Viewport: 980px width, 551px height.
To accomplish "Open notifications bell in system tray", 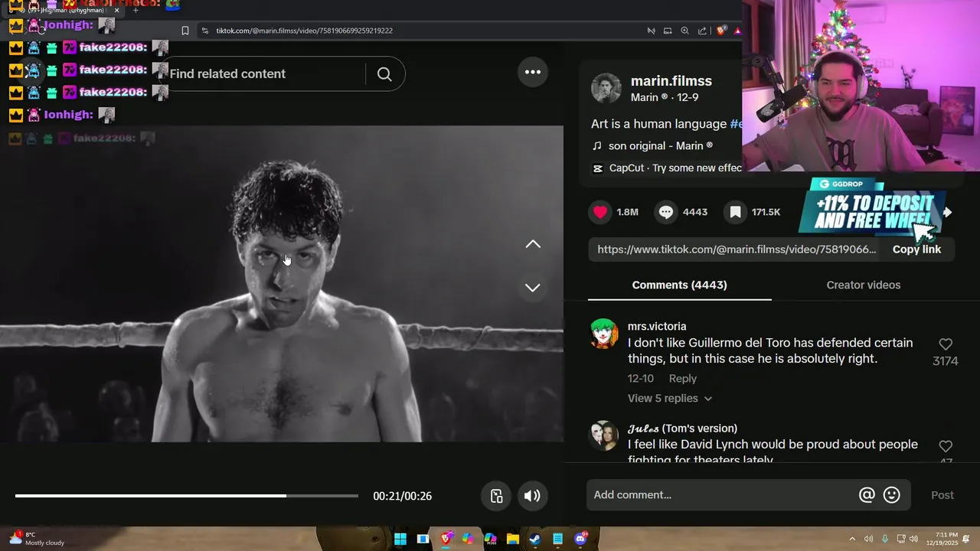I will (967, 539).
